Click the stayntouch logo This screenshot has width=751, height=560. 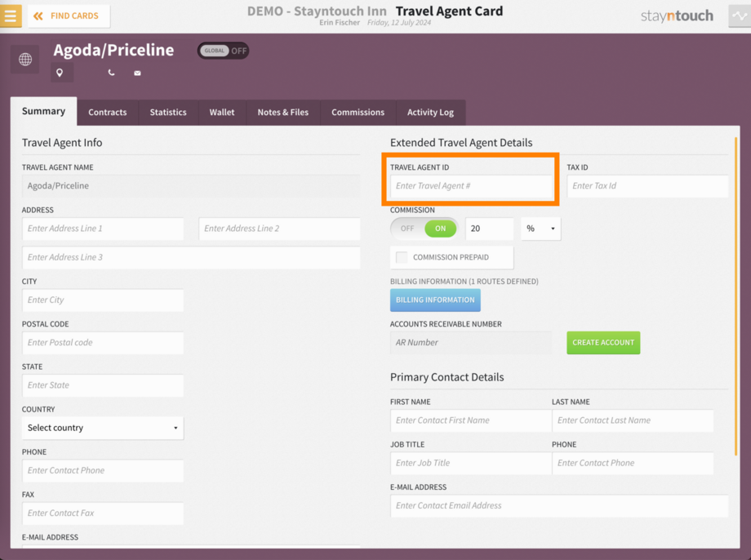click(x=677, y=16)
